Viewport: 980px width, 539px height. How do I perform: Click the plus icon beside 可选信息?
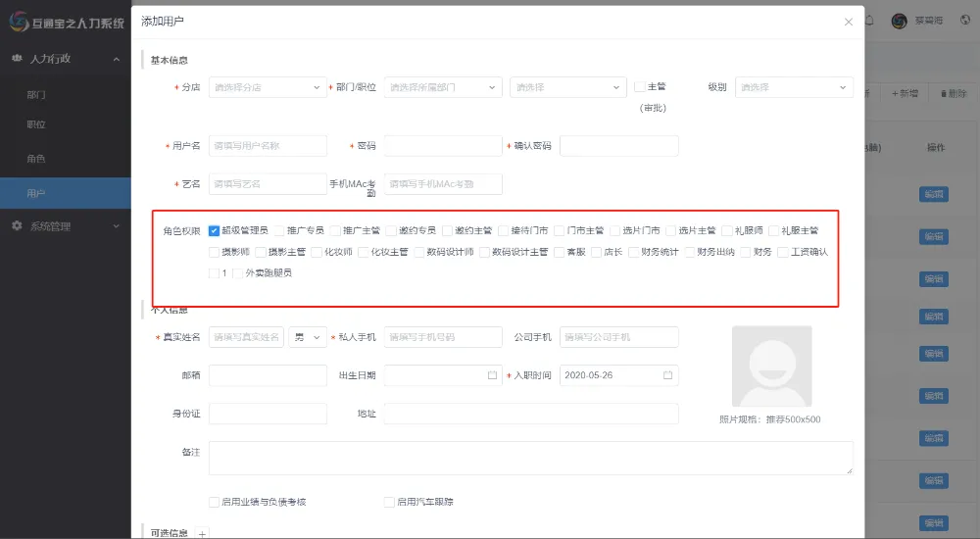pos(203,533)
